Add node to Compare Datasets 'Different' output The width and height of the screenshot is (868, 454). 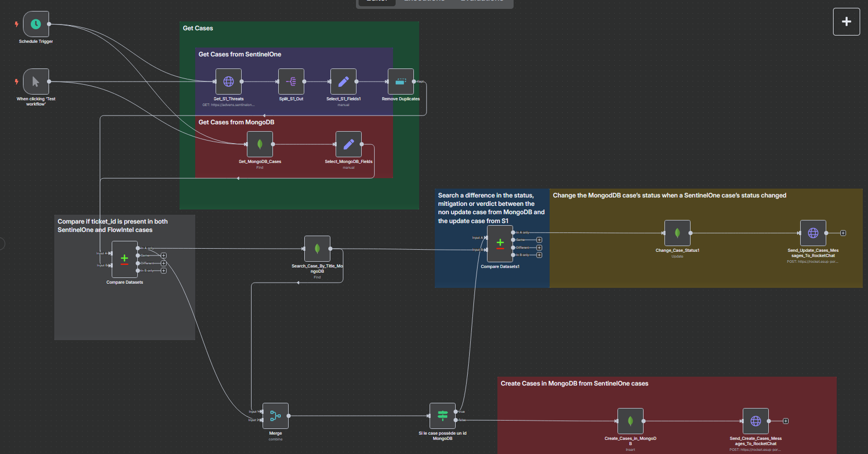click(x=163, y=263)
